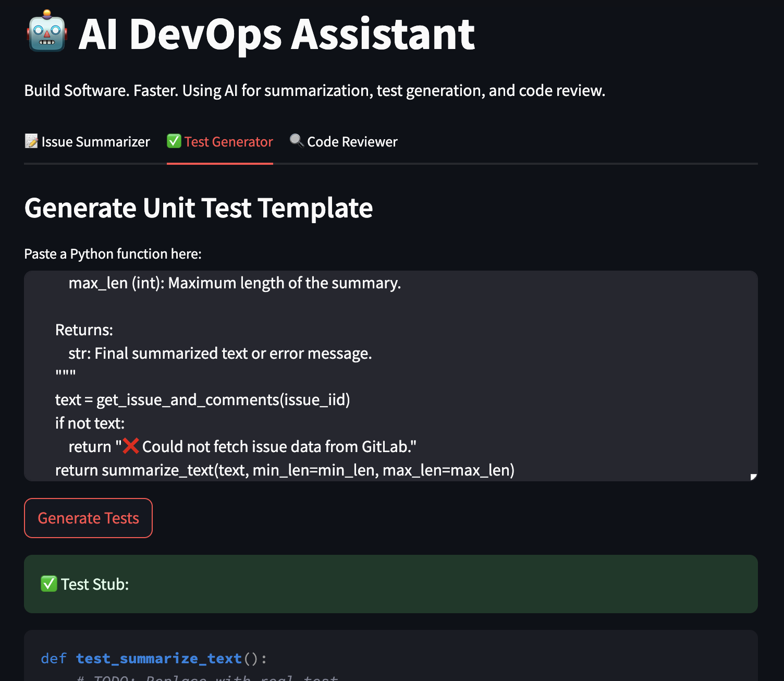Click the test_summarize_text function name in output

pos(159,659)
